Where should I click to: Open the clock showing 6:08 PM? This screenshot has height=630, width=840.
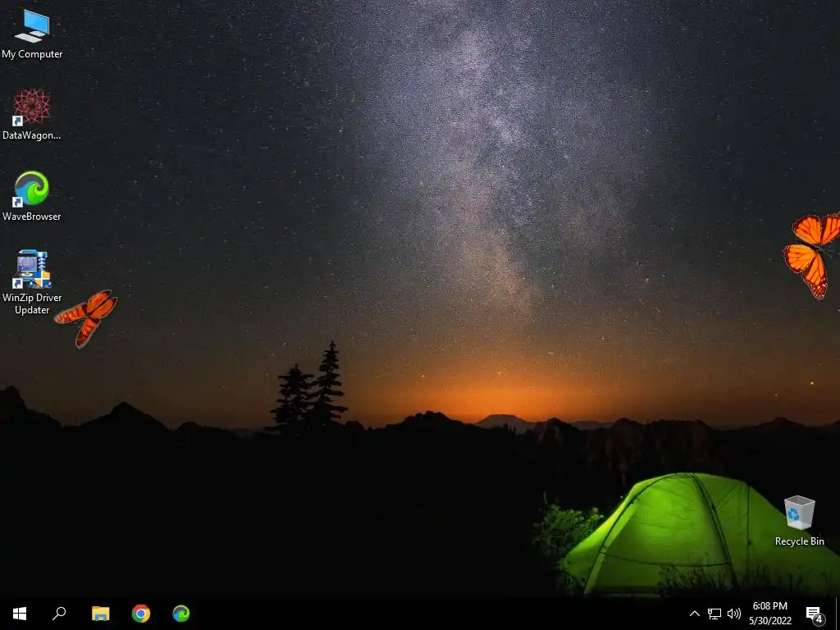pyautogui.click(x=769, y=614)
